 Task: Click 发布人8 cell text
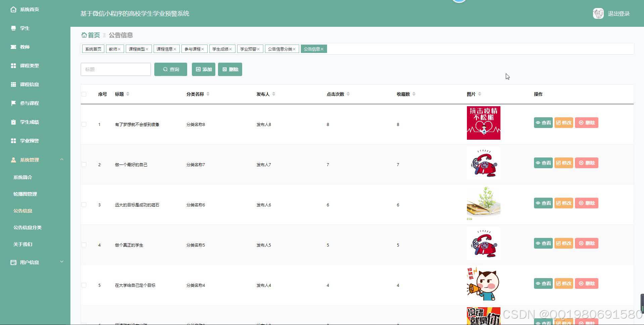pos(264,124)
